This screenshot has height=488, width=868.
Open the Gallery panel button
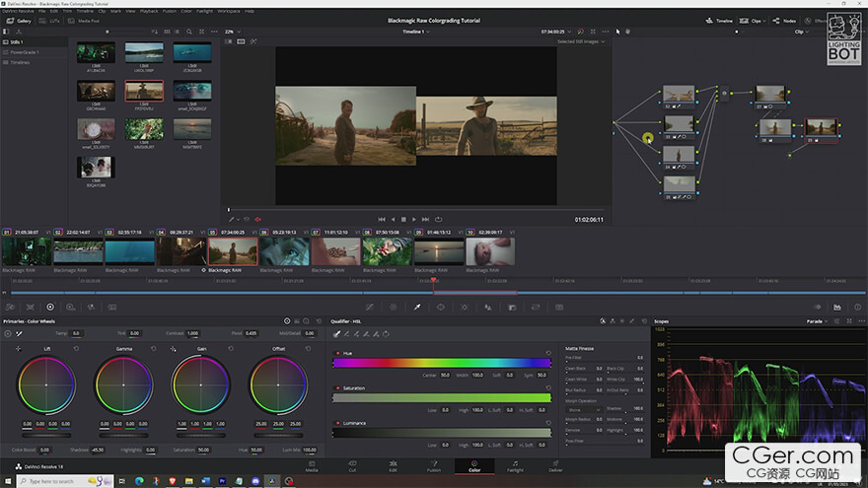pos(19,21)
